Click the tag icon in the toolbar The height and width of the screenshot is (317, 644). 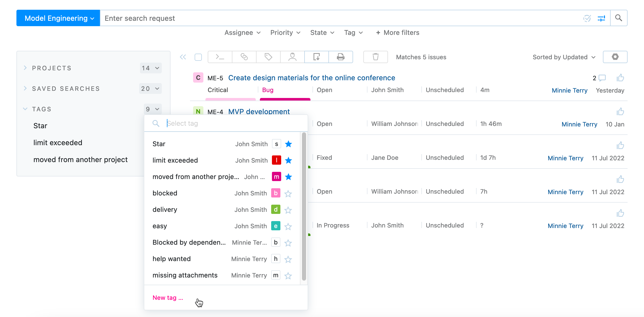pos(268,57)
